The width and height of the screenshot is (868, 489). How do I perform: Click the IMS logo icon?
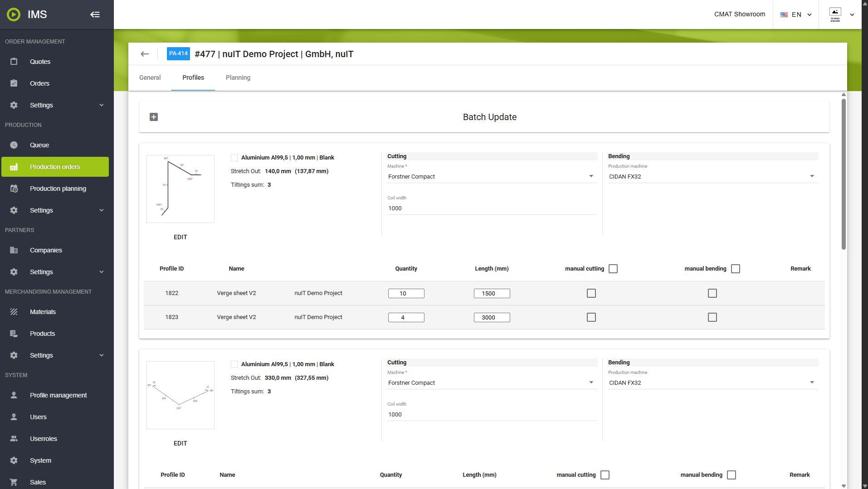click(x=14, y=15)
